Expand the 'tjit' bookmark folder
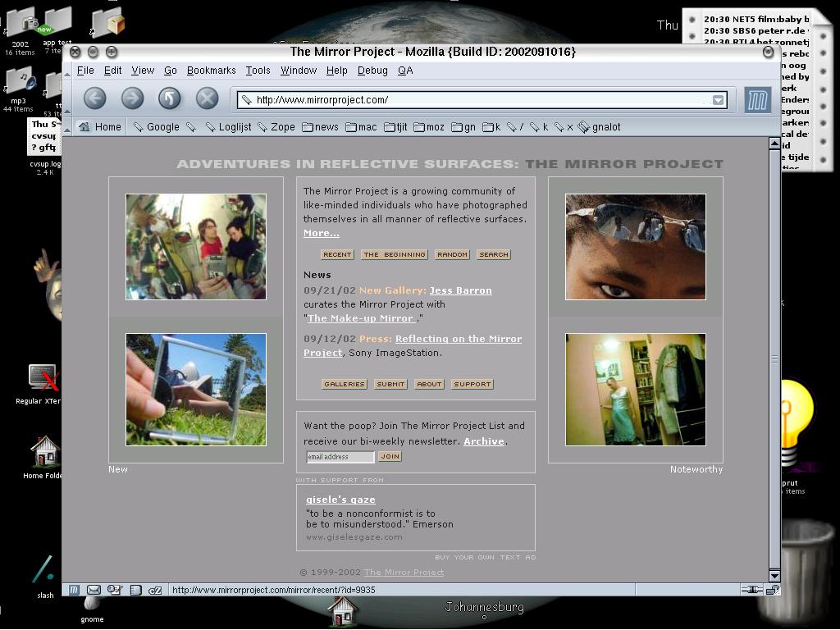Image resolution: width=840 pixels, height=630 pixels. 395,127
